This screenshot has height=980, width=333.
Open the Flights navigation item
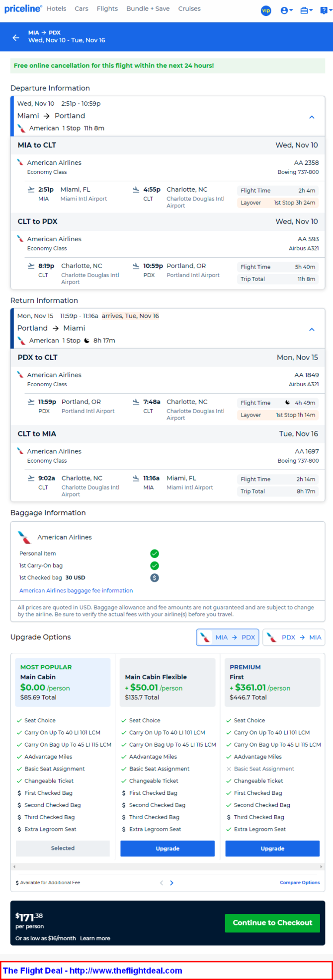[x=107, y=8]
